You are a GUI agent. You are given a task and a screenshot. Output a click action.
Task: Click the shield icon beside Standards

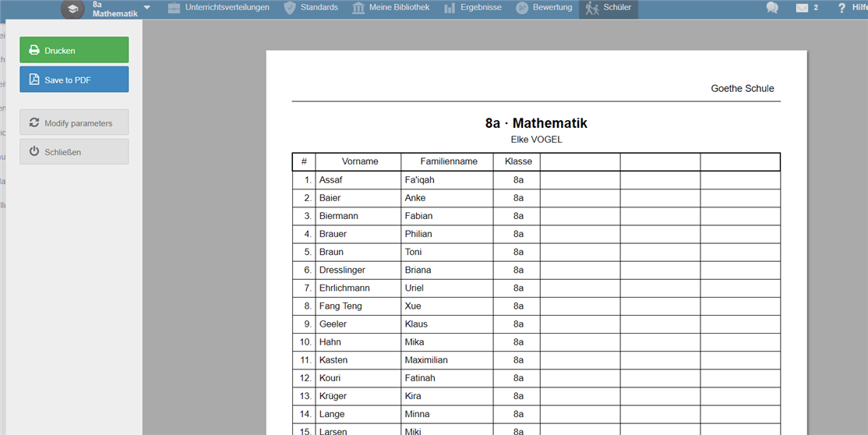pos(290,8)
